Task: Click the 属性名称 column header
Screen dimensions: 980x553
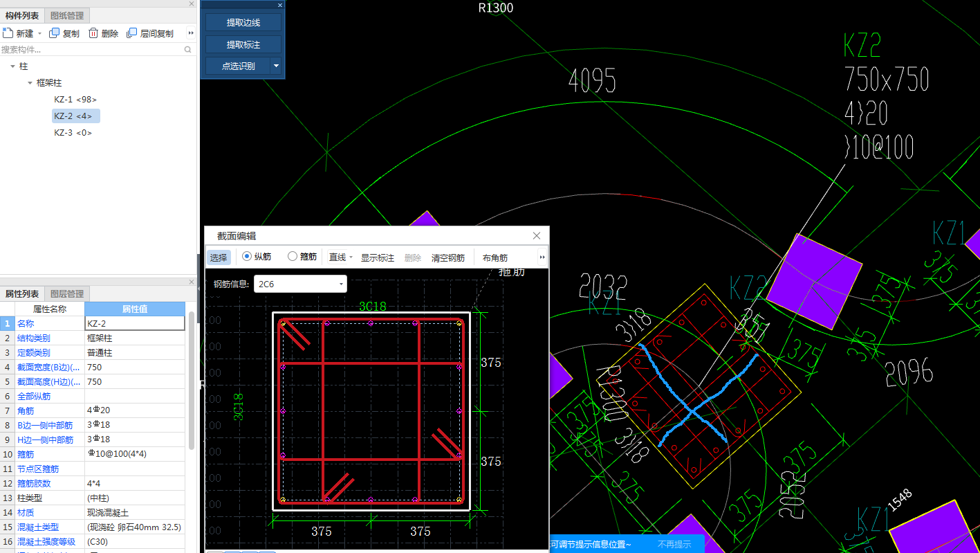Action: (x=50, y=309)
